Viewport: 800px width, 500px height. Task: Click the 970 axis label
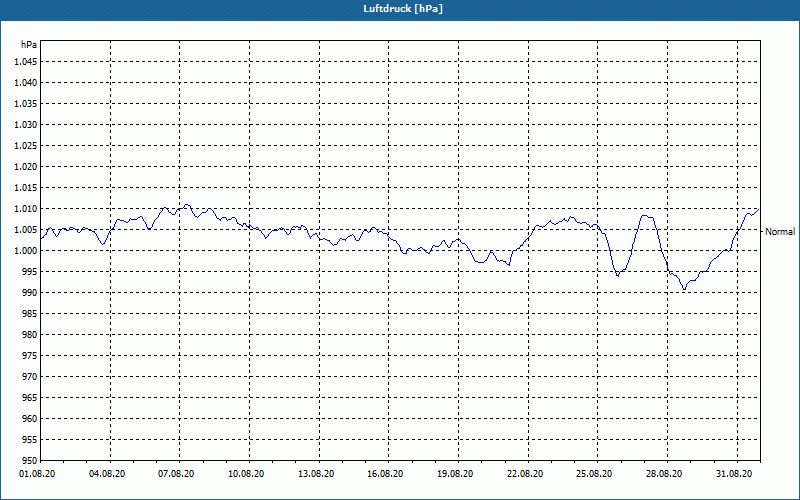click(x=30, y=377)
